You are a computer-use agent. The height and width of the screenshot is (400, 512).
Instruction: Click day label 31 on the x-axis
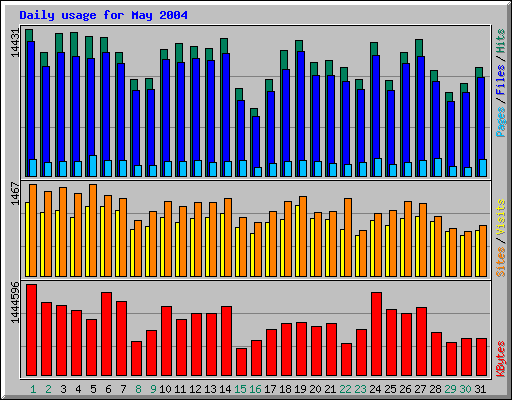click(x=480, y=389)
